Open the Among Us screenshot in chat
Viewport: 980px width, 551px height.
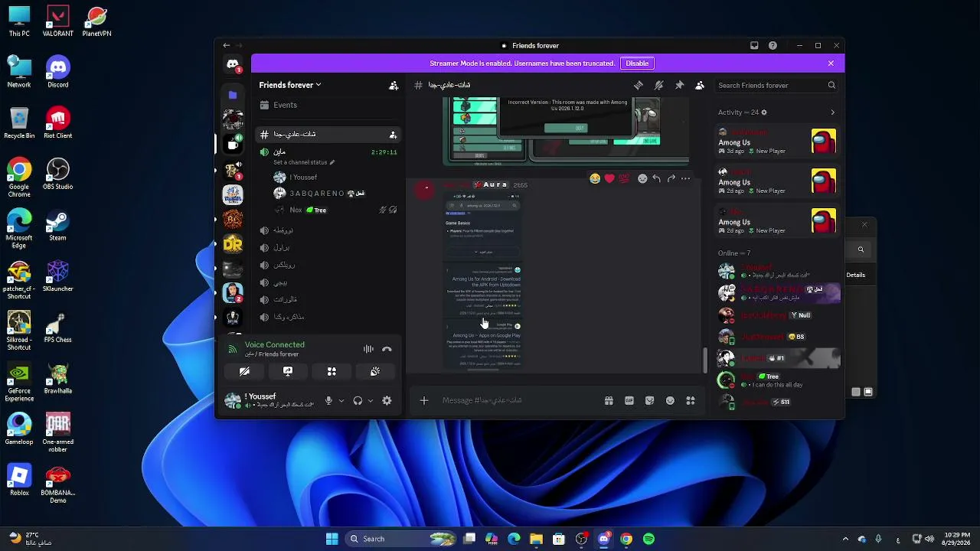(x=567, y=130)
